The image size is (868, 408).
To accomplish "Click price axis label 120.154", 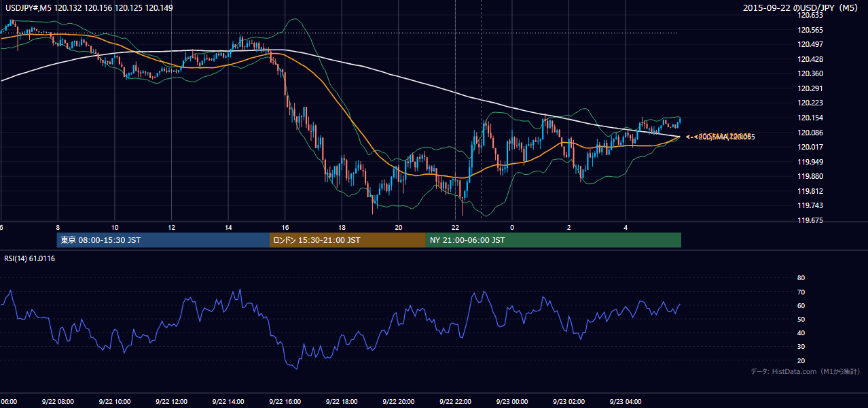I will (x=811, y=118).
